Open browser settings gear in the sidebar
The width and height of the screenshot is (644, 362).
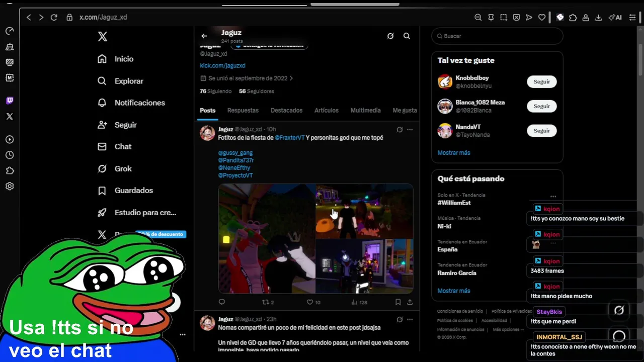coord(10,186)
